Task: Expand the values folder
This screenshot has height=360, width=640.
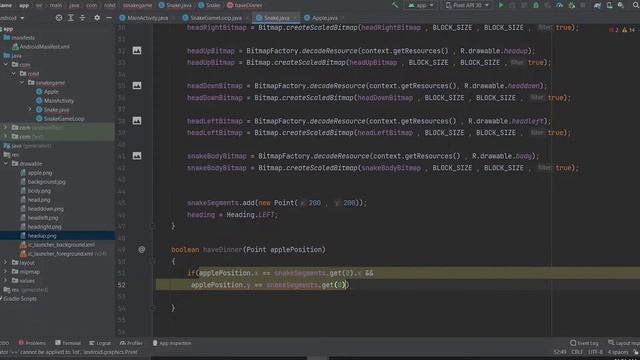Action: (x=6, y=280)
